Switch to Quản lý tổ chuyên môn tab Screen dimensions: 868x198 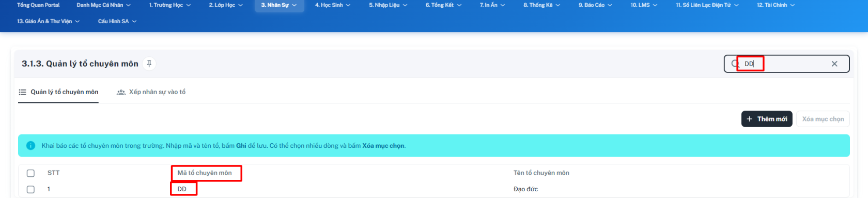(x=58, y=92)
